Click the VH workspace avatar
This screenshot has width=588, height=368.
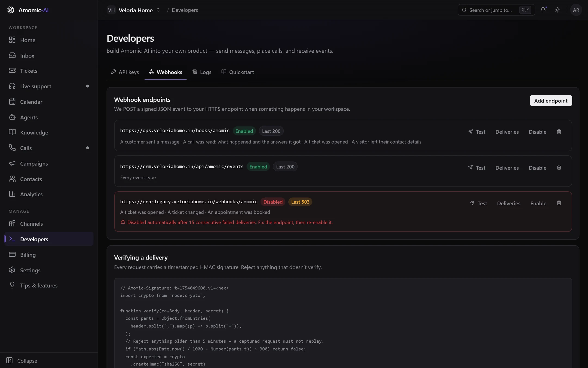point(111,10)
